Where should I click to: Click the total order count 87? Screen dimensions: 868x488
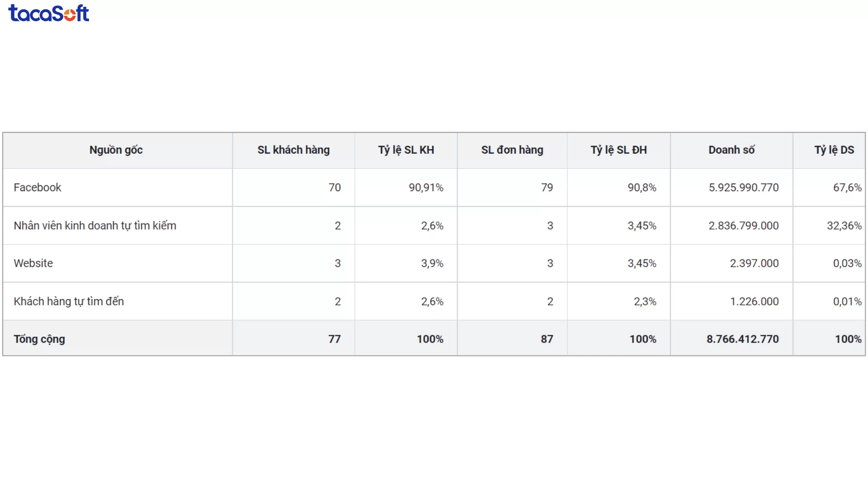pos(547,339)
